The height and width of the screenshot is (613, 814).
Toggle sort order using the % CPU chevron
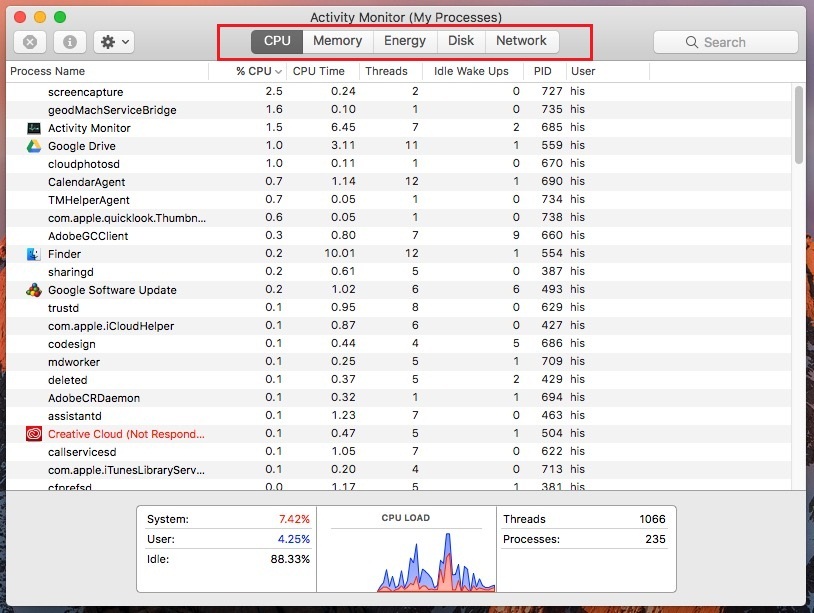[277, 71]
